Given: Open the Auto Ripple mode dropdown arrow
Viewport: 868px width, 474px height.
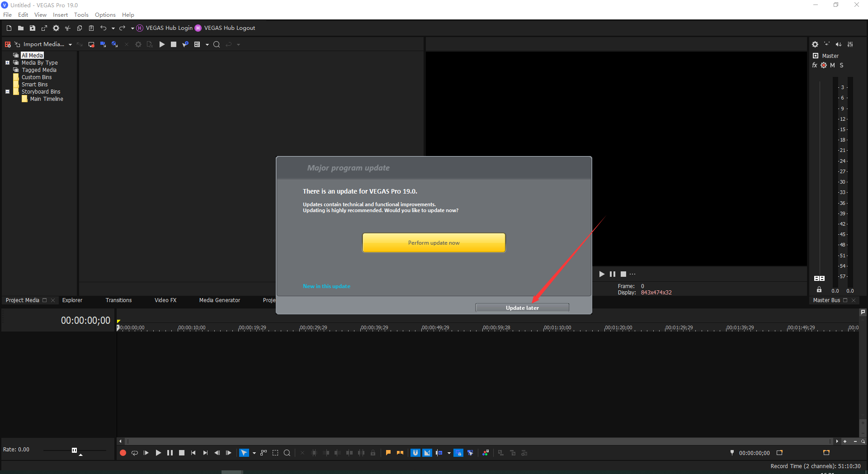Looking at the screenshot, I should pos(449,453).
